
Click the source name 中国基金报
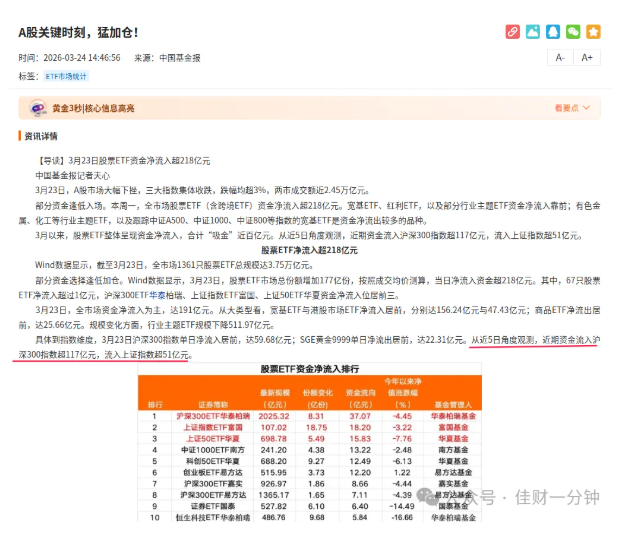pos(180,58)
